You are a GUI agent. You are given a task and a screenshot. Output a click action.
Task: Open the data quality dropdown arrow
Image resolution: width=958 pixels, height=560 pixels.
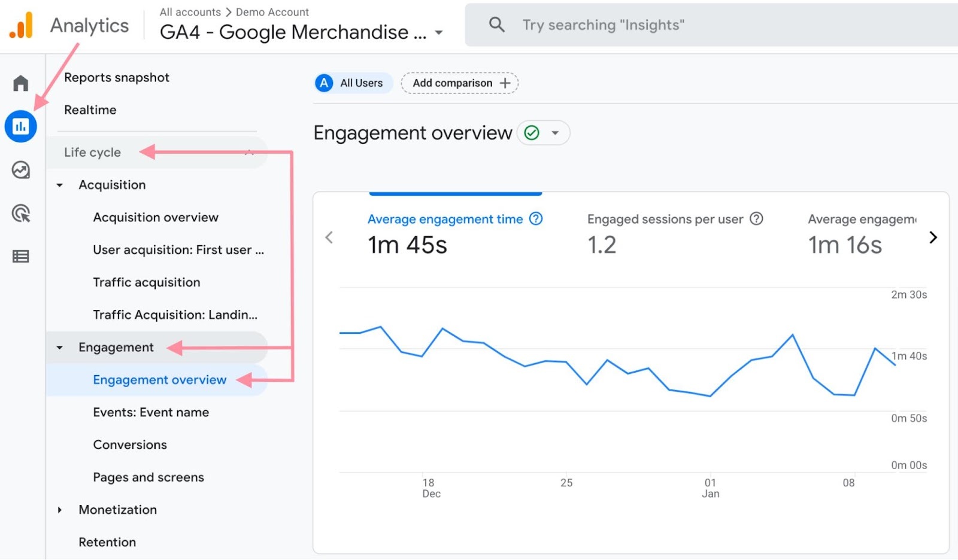click(x=554, y=133)
